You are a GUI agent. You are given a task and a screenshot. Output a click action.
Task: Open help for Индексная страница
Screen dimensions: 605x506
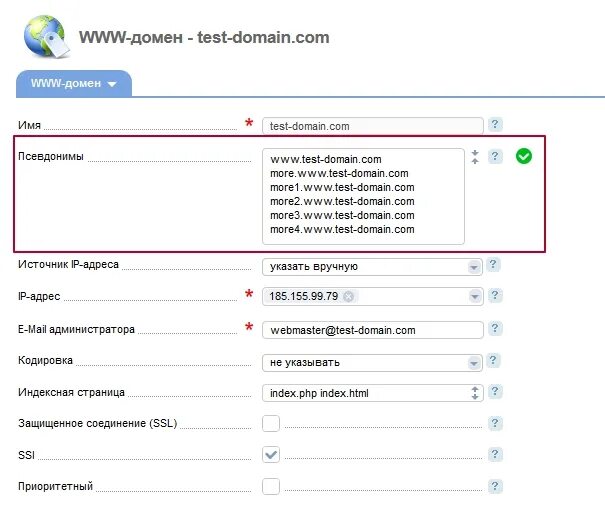point(495,392)
